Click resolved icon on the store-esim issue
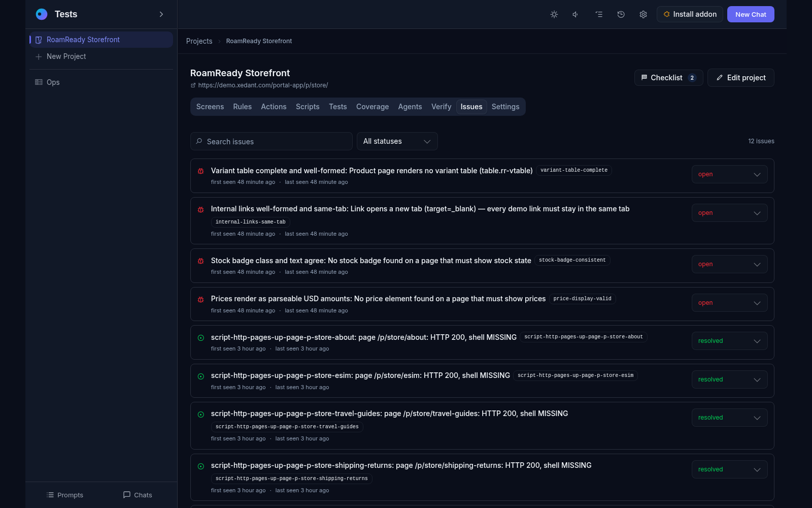This screenshot has width=812, height=508. (x=201, y=376)
